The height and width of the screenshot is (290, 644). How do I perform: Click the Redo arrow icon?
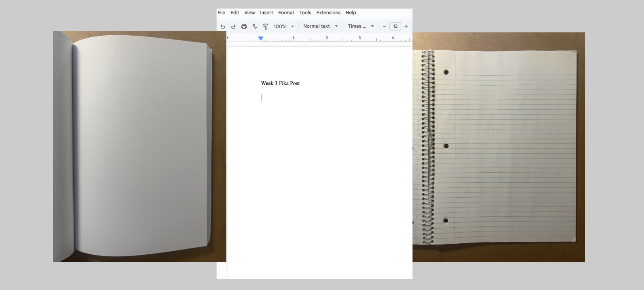click(233, 27)
